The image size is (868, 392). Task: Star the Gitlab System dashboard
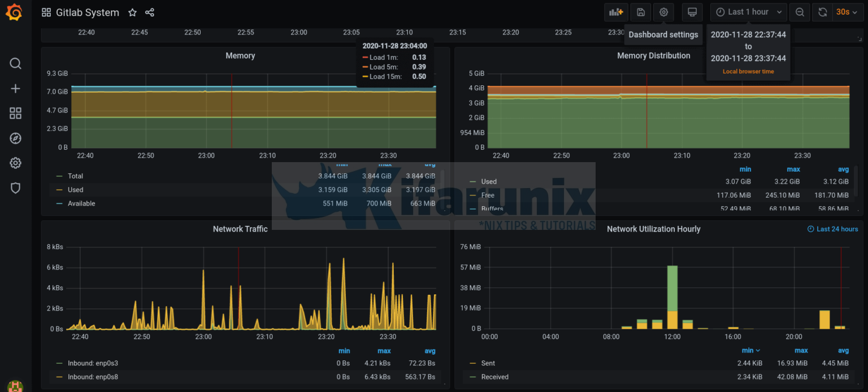click(x=132, y=12)
